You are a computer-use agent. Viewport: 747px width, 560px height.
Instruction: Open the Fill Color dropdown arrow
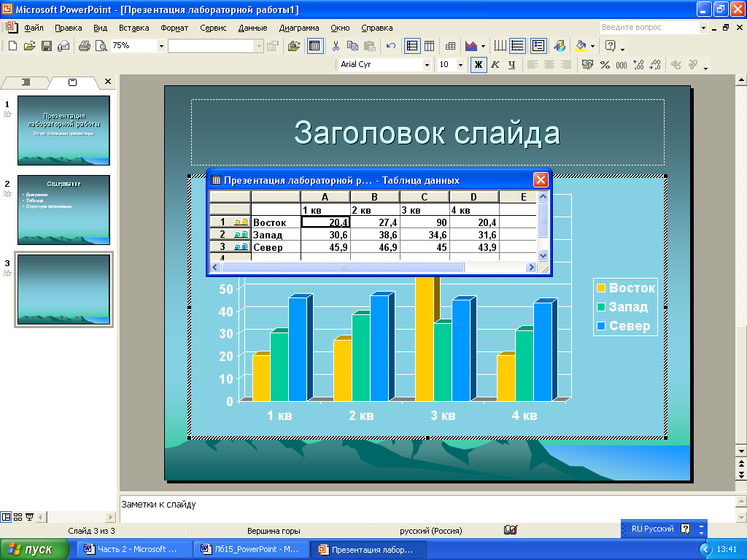pyautogui.click(x=592, y=46)
